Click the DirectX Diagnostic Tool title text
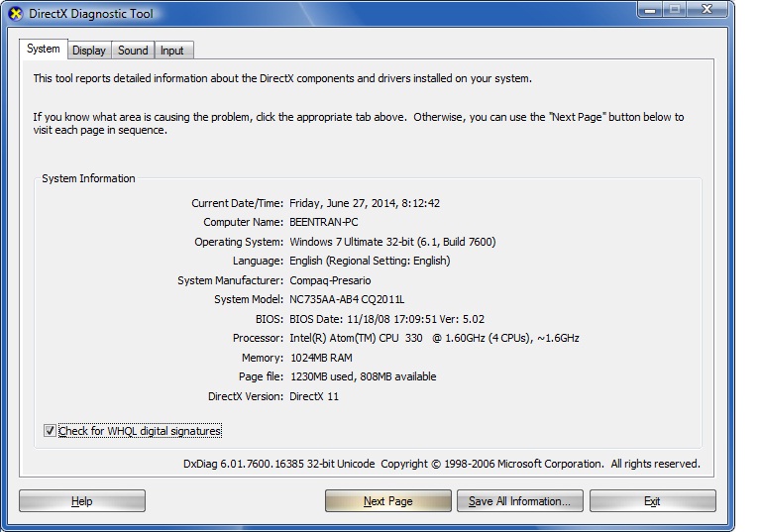This screenshot has height=532, width=761. coord(91,14)
